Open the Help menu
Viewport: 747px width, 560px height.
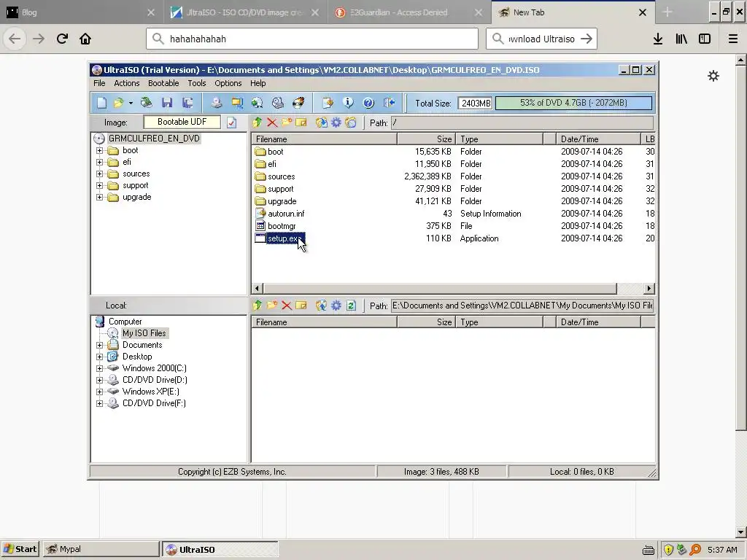pyautogui.click(x=258, y=83)
